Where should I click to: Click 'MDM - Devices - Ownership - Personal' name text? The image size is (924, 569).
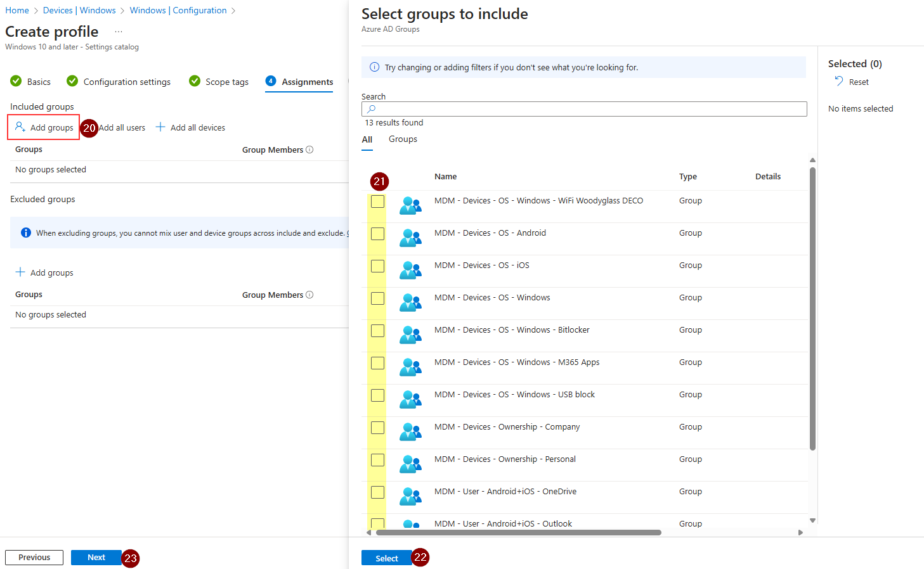coord(505,459)
